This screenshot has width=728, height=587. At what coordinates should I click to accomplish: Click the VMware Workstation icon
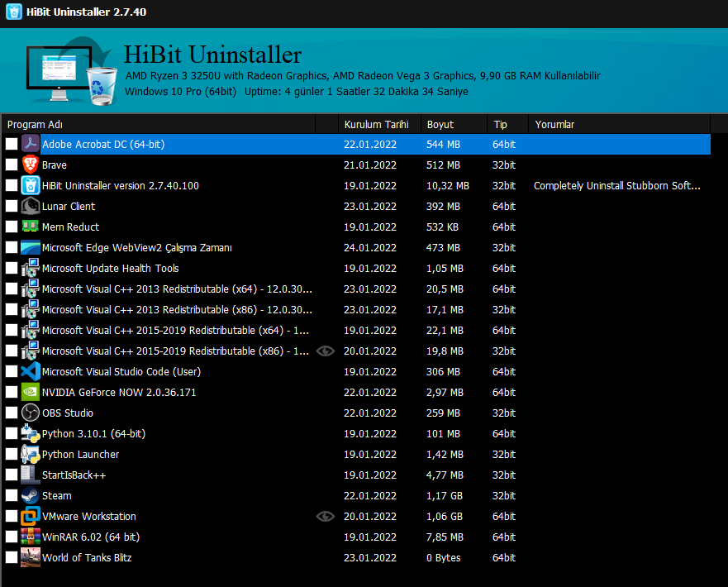(x=31, y=516)
